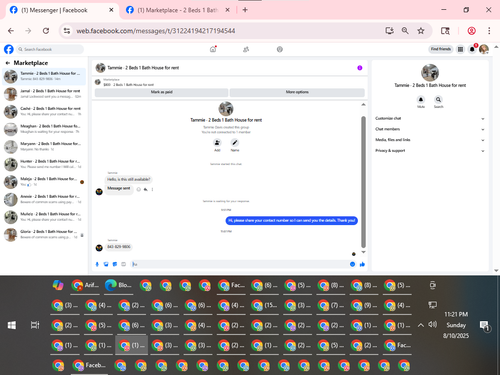Attach a file with the photo icon
Image resolution: width=500 pixels, height=375 pixels.
click(106, 264)
